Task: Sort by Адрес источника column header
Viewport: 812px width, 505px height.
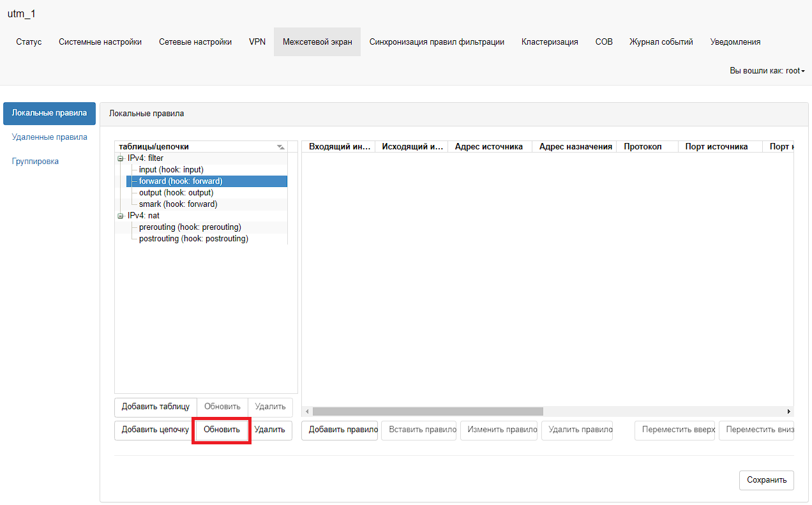Action: click(x=488, y=147)
